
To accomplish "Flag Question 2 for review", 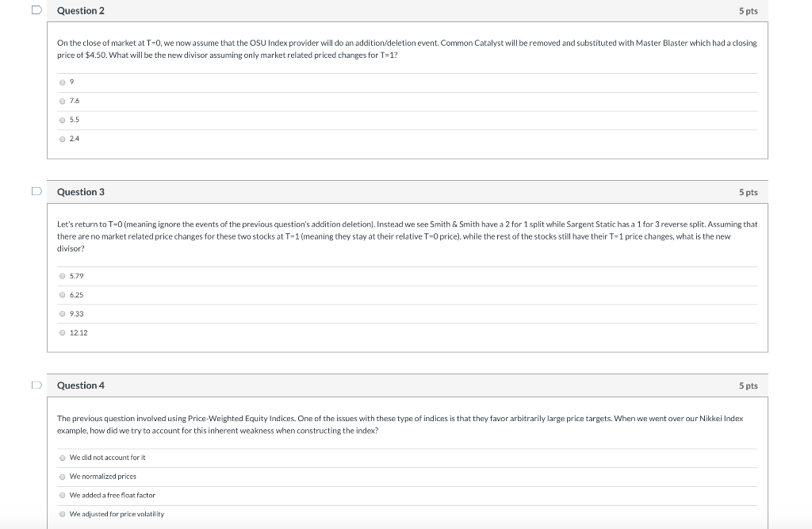I will coord(35,8).
